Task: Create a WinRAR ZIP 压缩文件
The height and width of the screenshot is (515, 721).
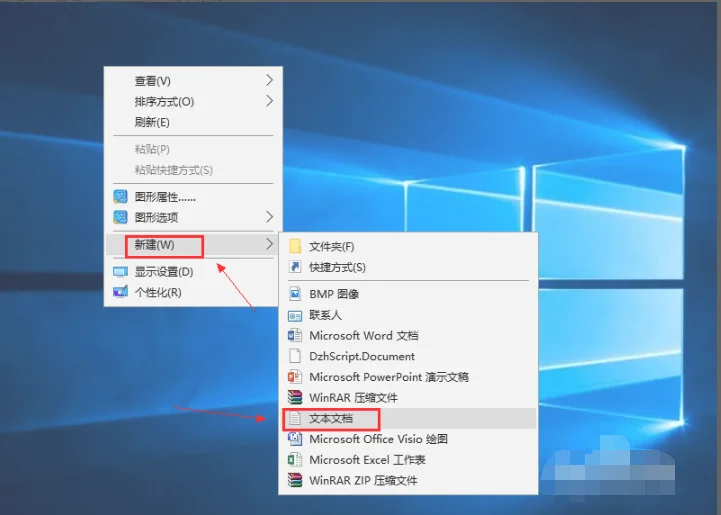Action: (408, 481)
